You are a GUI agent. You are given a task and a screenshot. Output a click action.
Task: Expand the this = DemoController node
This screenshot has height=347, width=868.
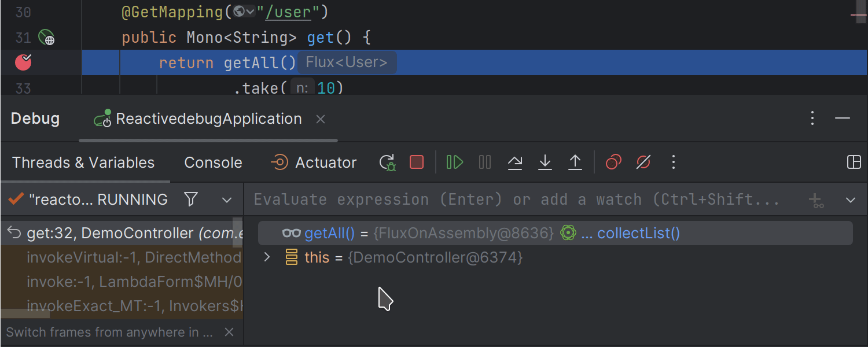coord(267,257)
